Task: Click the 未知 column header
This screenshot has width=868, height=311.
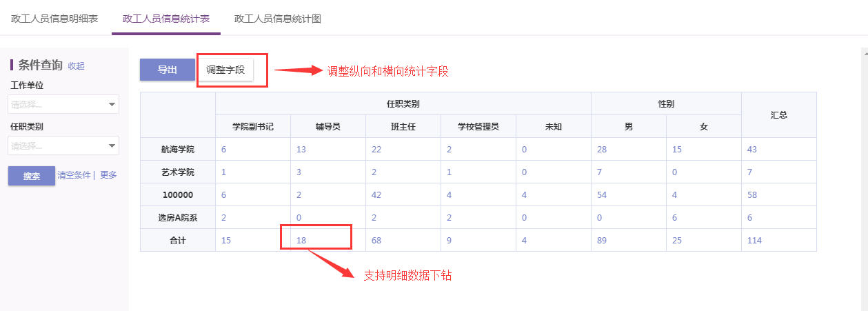Action: tap(554, 127)
